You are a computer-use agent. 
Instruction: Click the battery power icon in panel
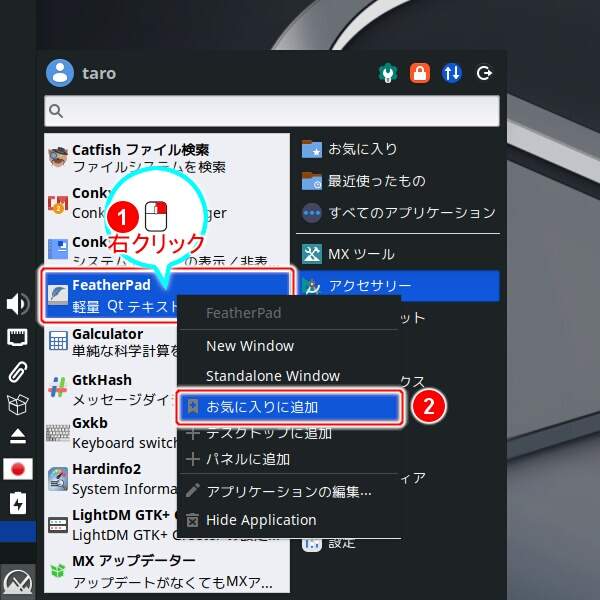[x=18, y=503]
